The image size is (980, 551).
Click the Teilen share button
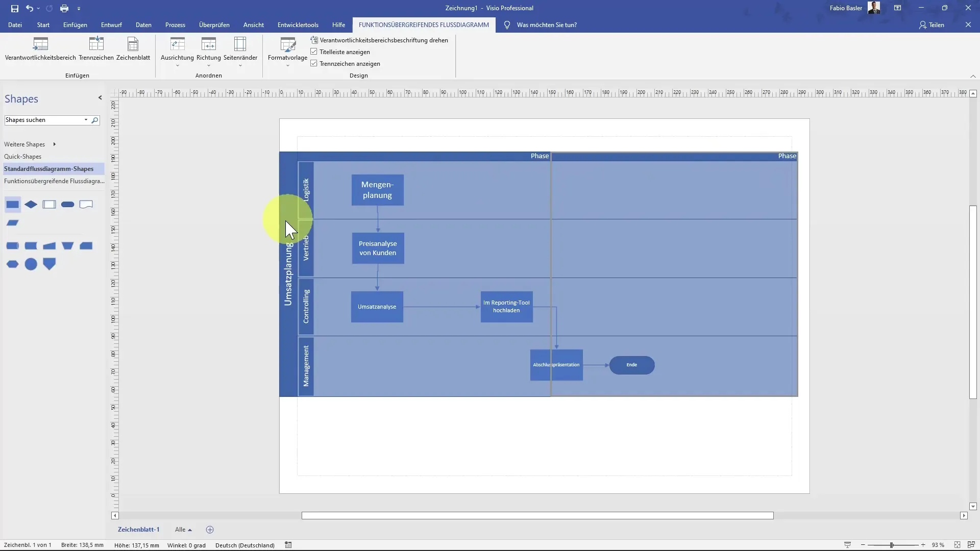coord(932,25)
